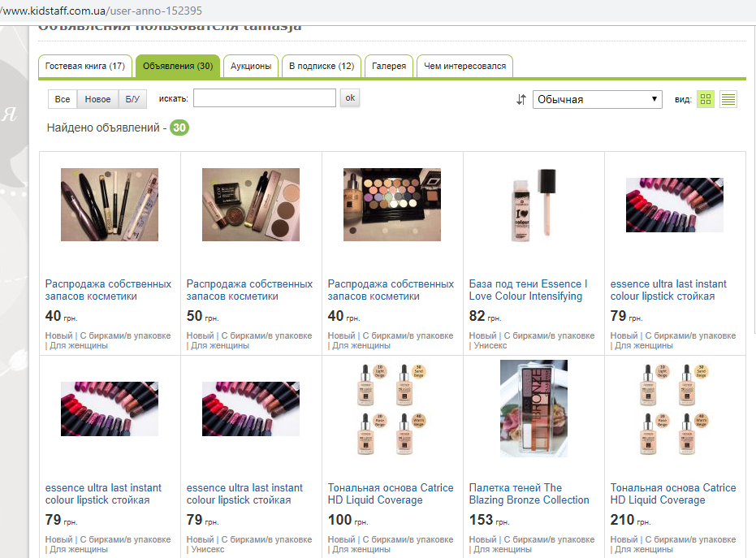Open the Чем интересовался tab
The width and height of the screenshot is (756, 558).
click(464, 66)
